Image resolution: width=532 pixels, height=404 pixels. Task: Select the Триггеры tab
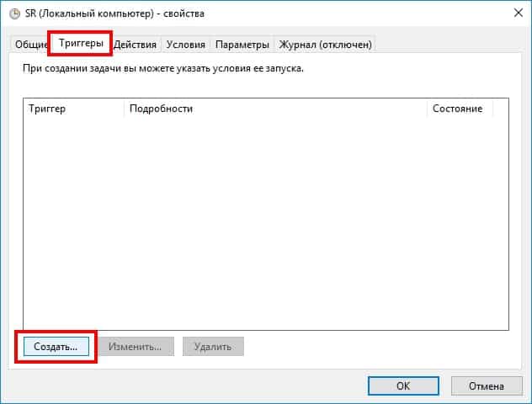(x=81, y=43)
